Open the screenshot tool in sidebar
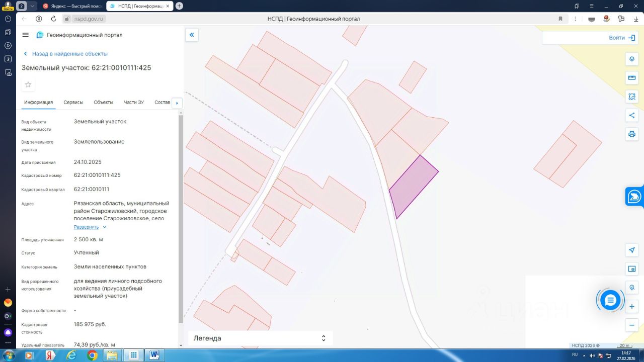The width and height of the screenshot is (644, 362). click(8, 72)
